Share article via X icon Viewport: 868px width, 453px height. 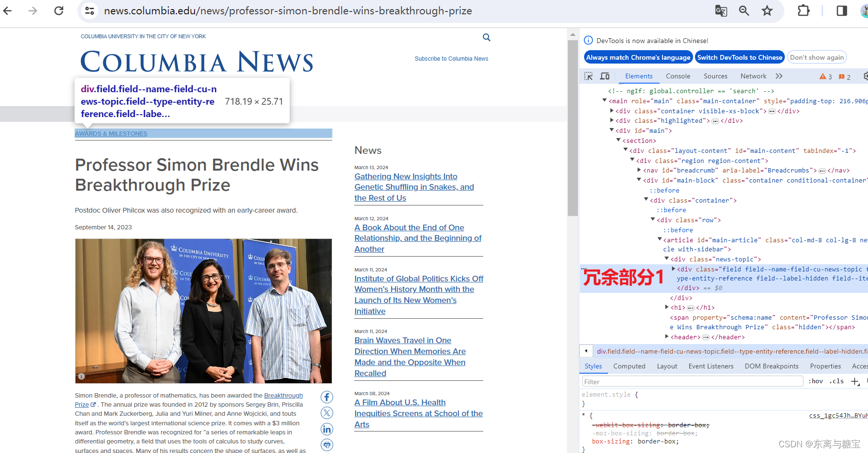[x=327, y=413]
